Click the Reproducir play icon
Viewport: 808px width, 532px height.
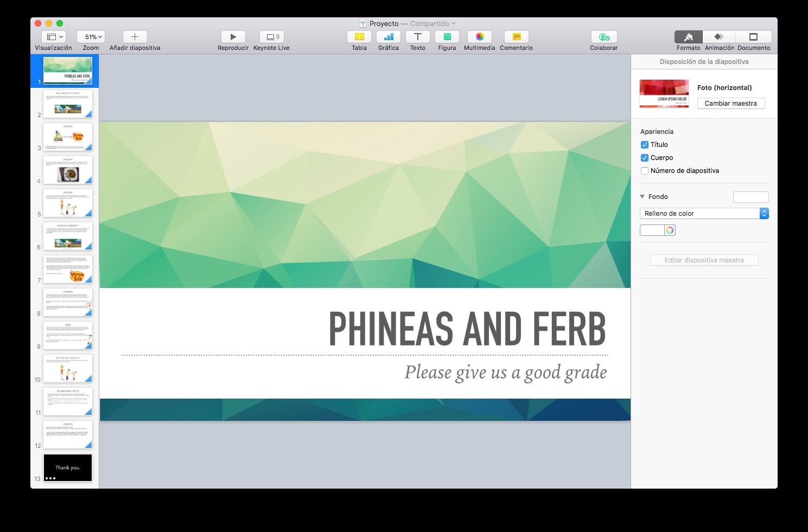[233, 37]
